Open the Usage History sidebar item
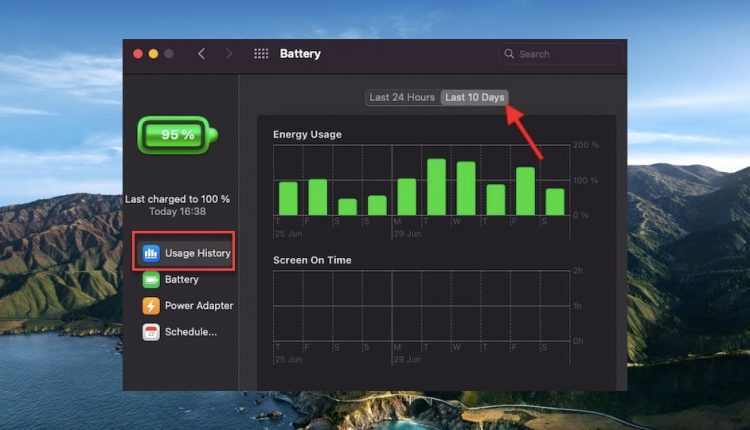This screenshot has height=430, width=750. pyautogui.click(x=186, y=253)
